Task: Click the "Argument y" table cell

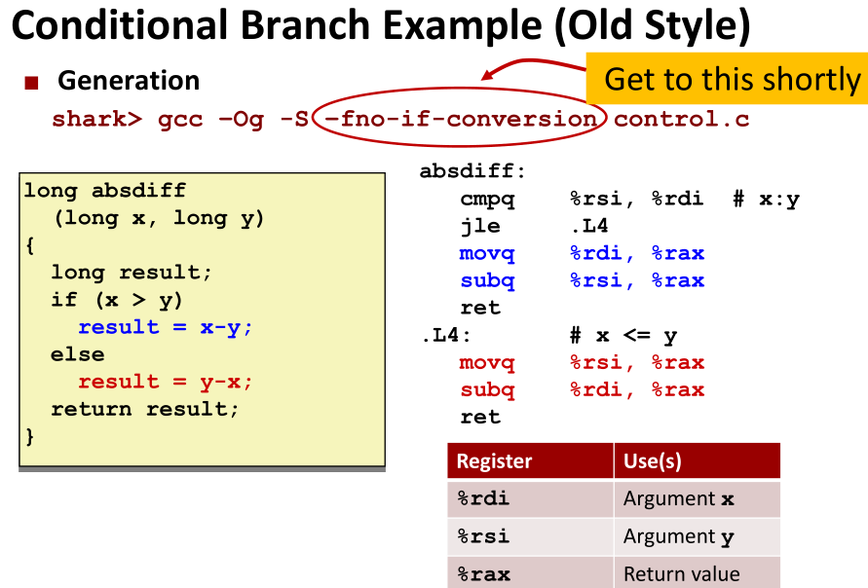Action: click(698, 536)
